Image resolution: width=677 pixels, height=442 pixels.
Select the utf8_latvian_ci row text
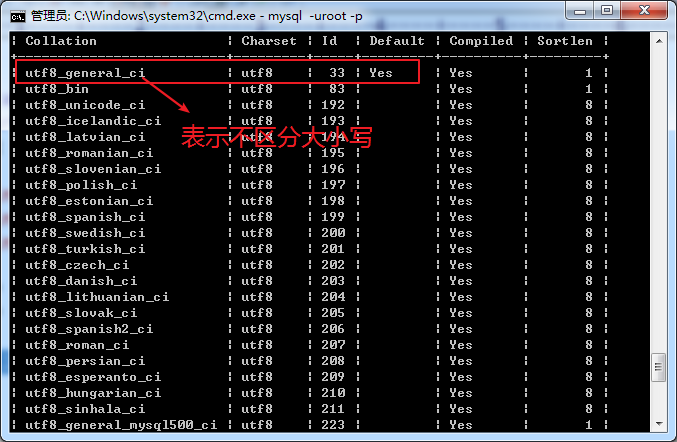[85, 137]
